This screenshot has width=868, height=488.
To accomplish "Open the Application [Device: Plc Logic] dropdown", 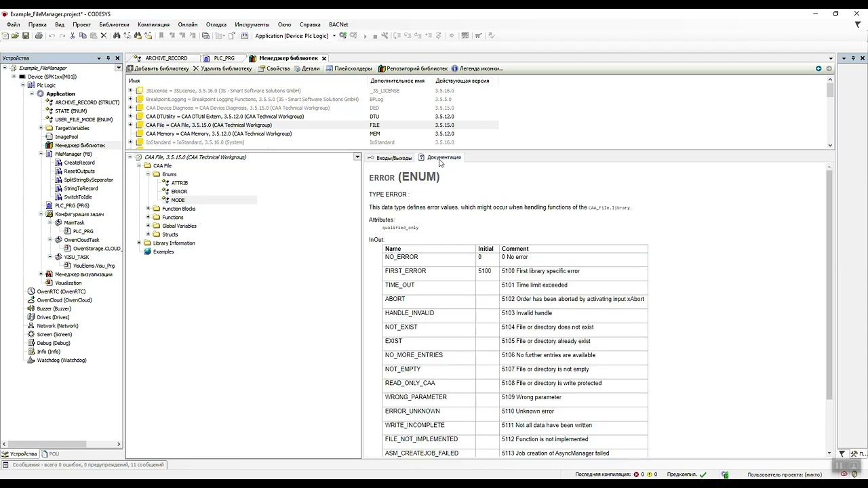I will point(333,36).
